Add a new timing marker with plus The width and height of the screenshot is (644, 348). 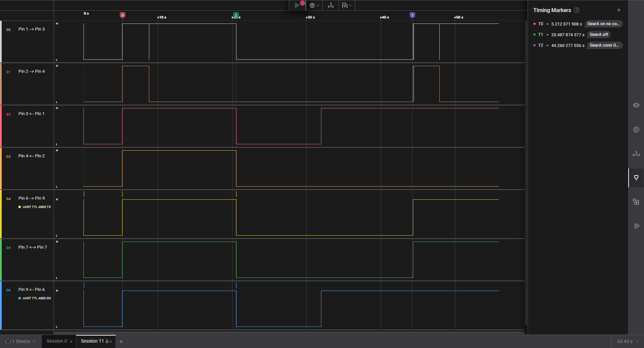point(619,10)
